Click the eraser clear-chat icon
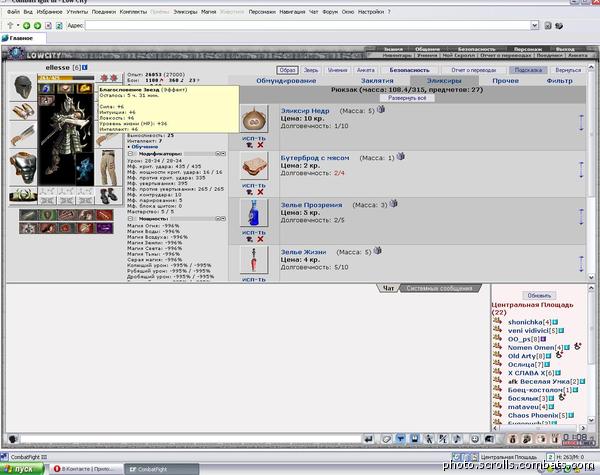The image size is (600, 475). pos(386,439)
